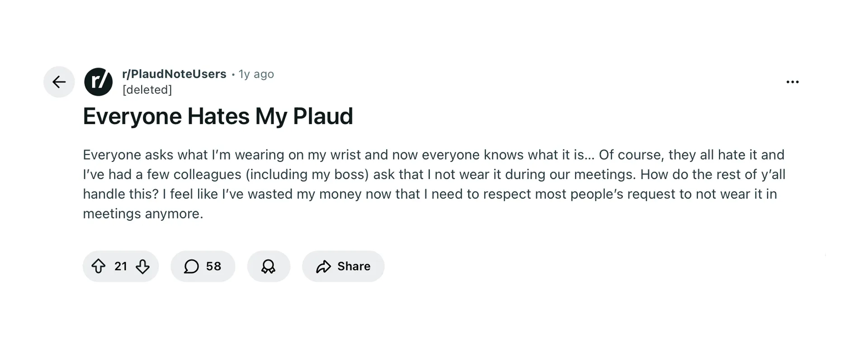The height and width of the screenshot is (341, 868).
Task: Click the back arrow to return
Action: pos(59,82)
